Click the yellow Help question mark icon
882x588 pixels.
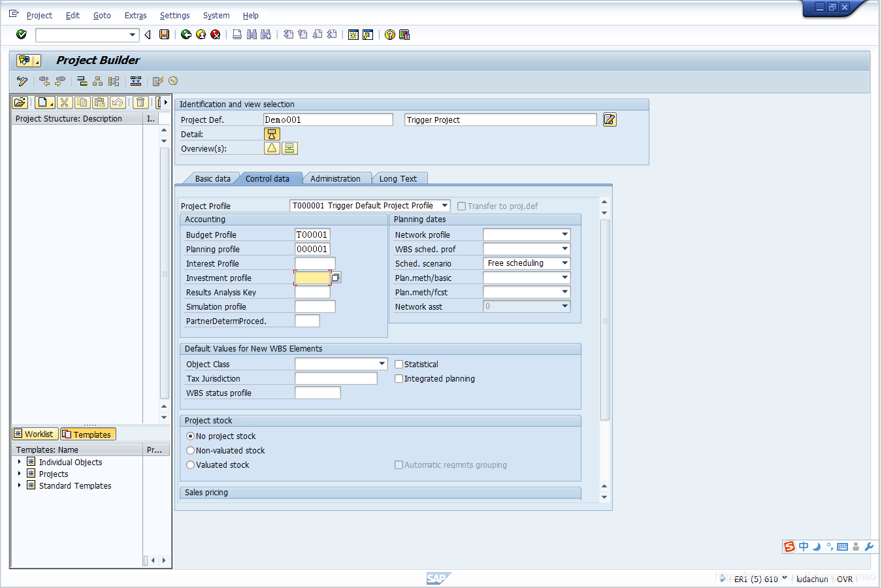click(x=390, y=35)
